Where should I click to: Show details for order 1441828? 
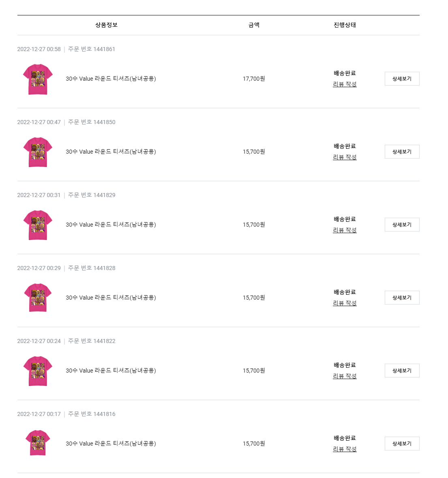click(x=402, y=298)
